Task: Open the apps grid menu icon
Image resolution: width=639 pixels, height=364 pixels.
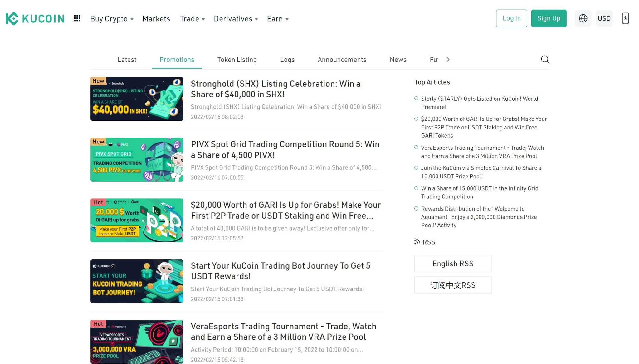Action: coord(77,18)
